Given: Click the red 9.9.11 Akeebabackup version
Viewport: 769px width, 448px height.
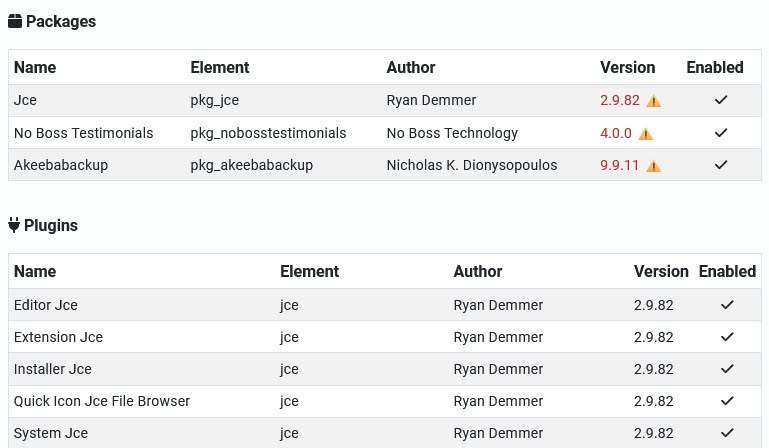Looking at the screenshot, I should tap(620, 165).
